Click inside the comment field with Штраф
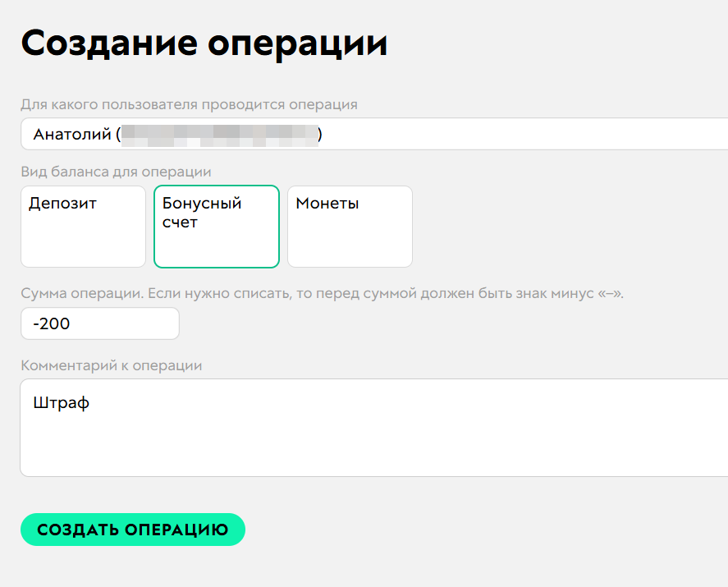Viewport: 728px width, 587px height. 369,427
